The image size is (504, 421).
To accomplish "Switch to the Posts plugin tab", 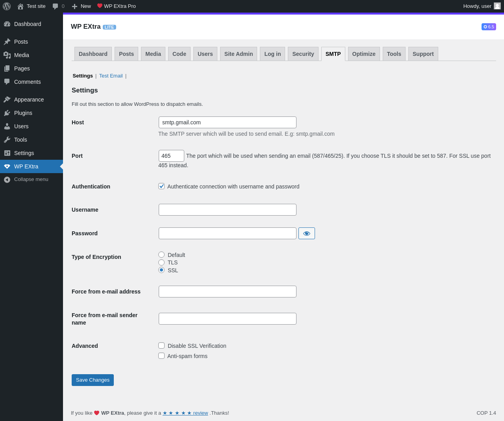I will pos(126,54).
